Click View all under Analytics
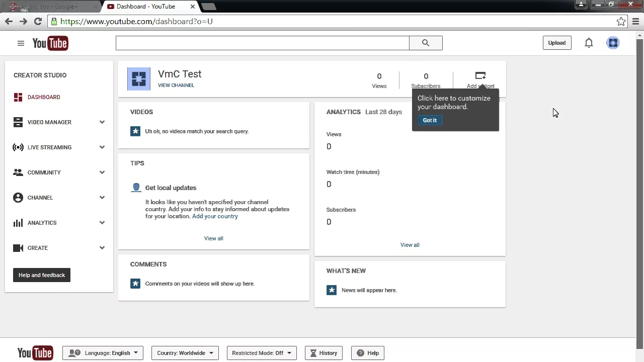The height and width of the screenshot is (362, 644). tap(410, 245)
